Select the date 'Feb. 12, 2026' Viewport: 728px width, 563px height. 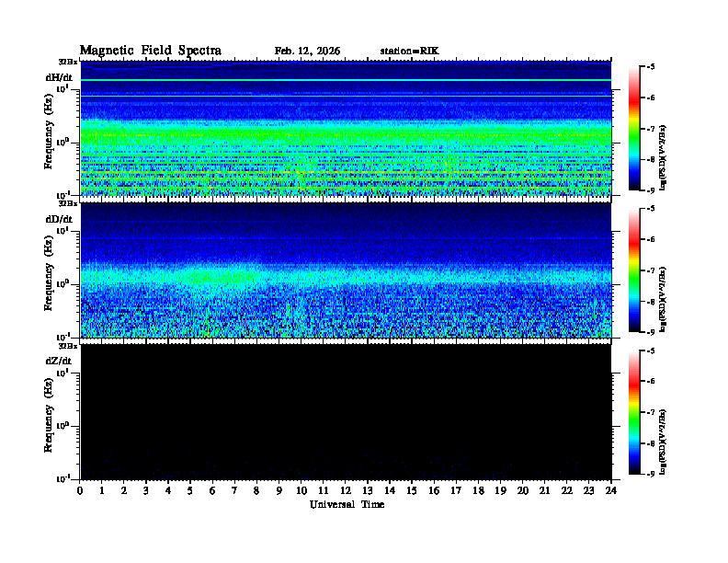[307, 52]
